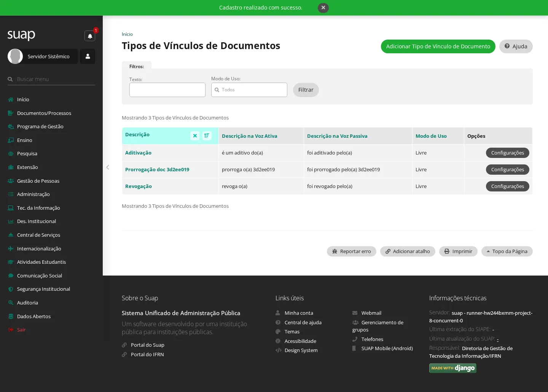Toggle sort order icon in Descrição header
Image resolution: width=548 pixels, height=392 pixels.
207,135
